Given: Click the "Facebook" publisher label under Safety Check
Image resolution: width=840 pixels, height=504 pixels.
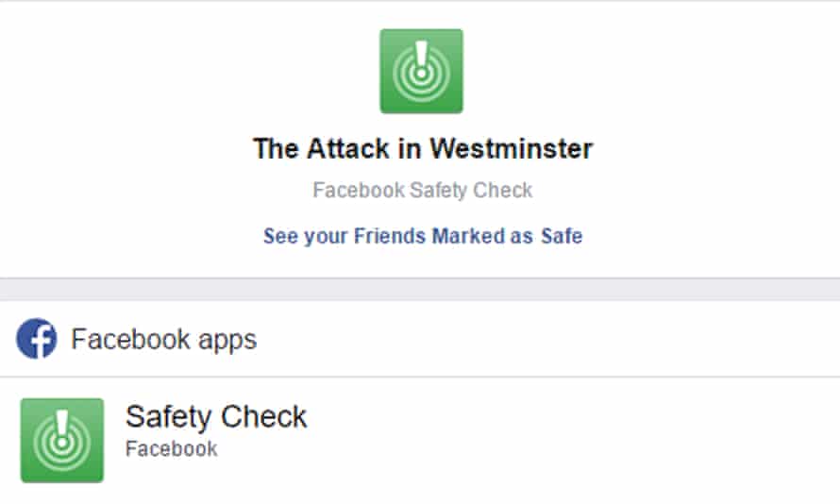Looking at the screenshot, I should (x=171, y=448).
